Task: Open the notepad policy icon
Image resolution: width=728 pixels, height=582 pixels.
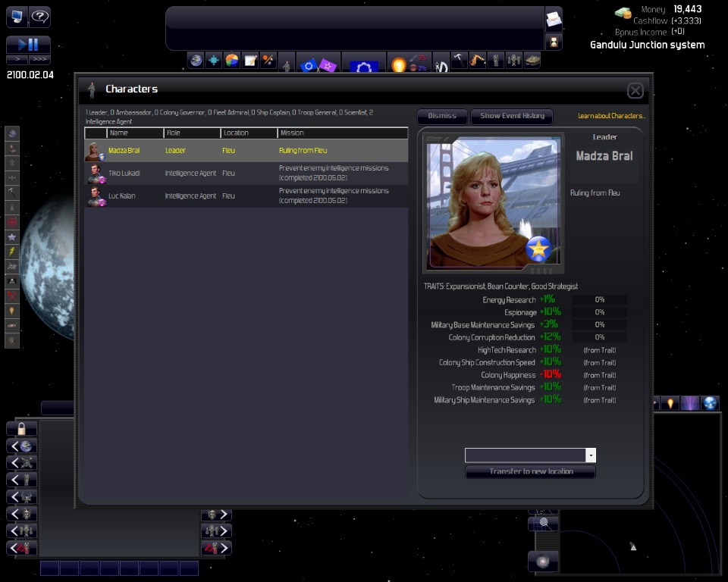Action: 250,61
